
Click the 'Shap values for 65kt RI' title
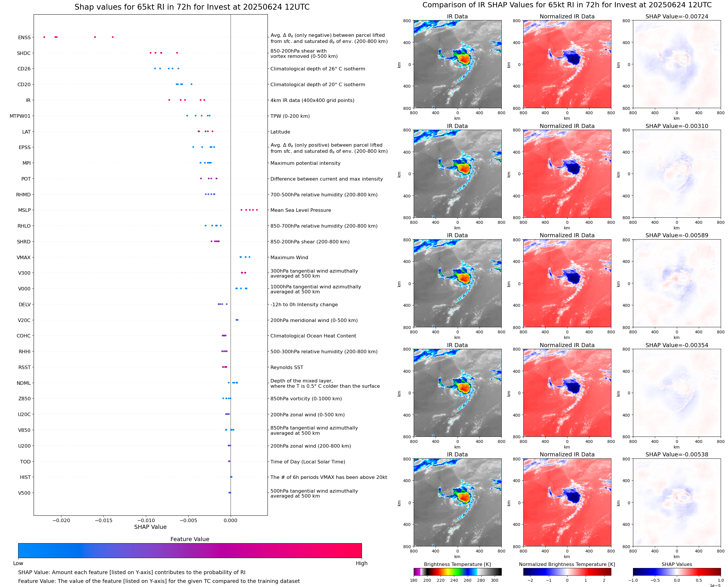coord(192,7)
